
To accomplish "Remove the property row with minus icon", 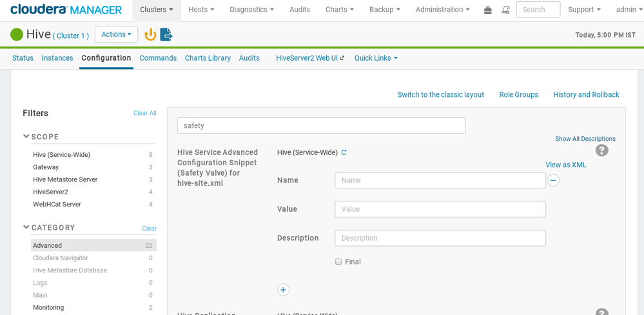I will coord(553,180).
